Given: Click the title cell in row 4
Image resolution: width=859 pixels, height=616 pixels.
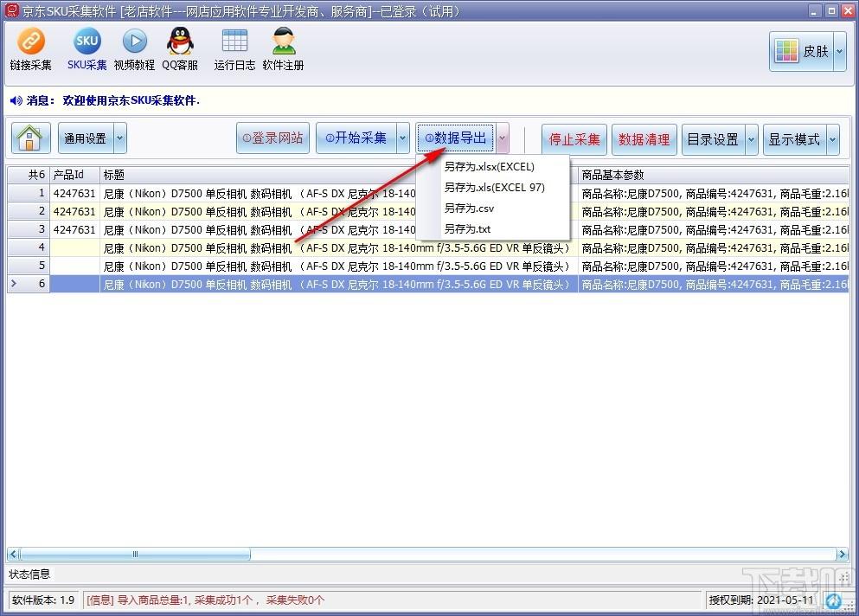Looking at the screenshot, I should point(338,247).
